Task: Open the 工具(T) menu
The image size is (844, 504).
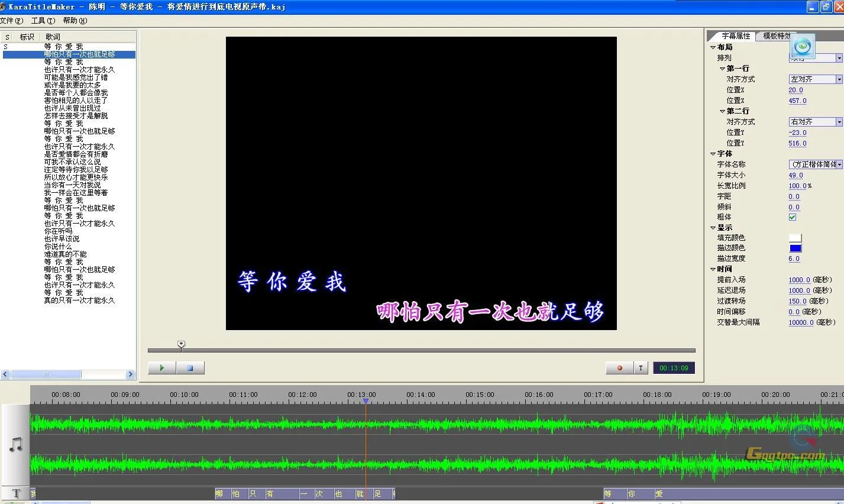Action: click(x=41, y=20)
